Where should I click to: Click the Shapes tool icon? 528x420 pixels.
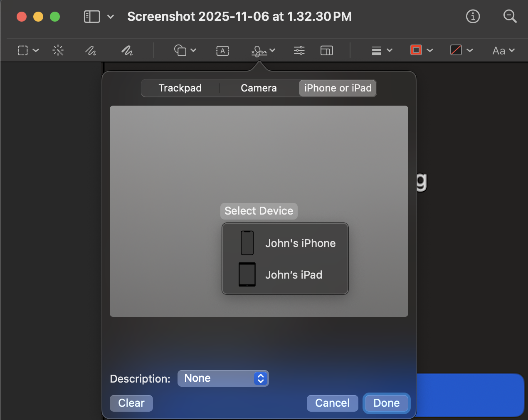[180, 51]
